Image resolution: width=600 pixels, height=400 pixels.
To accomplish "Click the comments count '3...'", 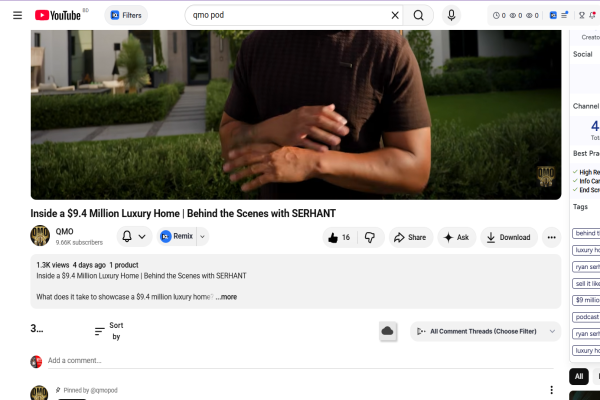I will pyautogui.click(x=37, y=328).
